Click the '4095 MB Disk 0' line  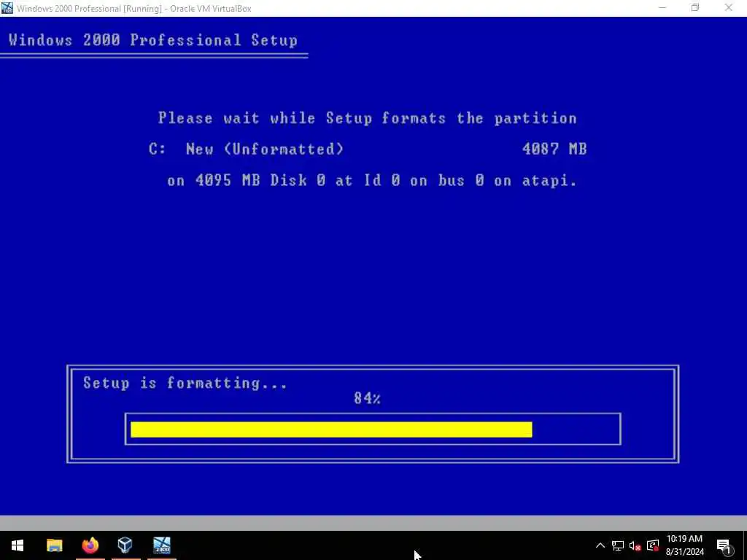(x=371, y=181)
